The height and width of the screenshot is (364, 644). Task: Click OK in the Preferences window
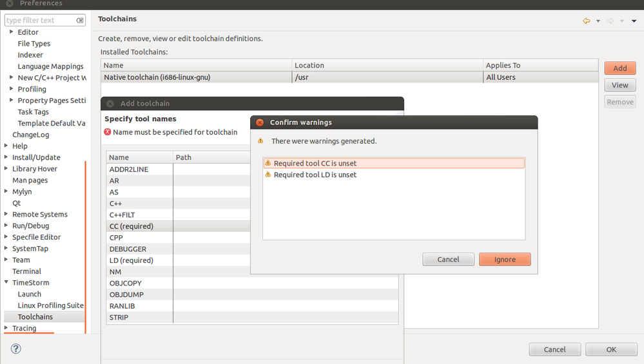[611, 349]
